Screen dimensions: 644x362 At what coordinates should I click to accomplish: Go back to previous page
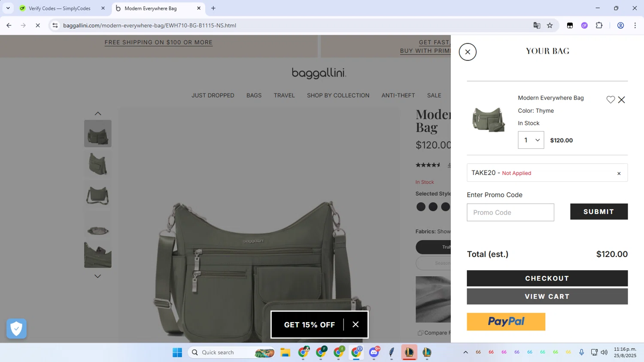9,25
